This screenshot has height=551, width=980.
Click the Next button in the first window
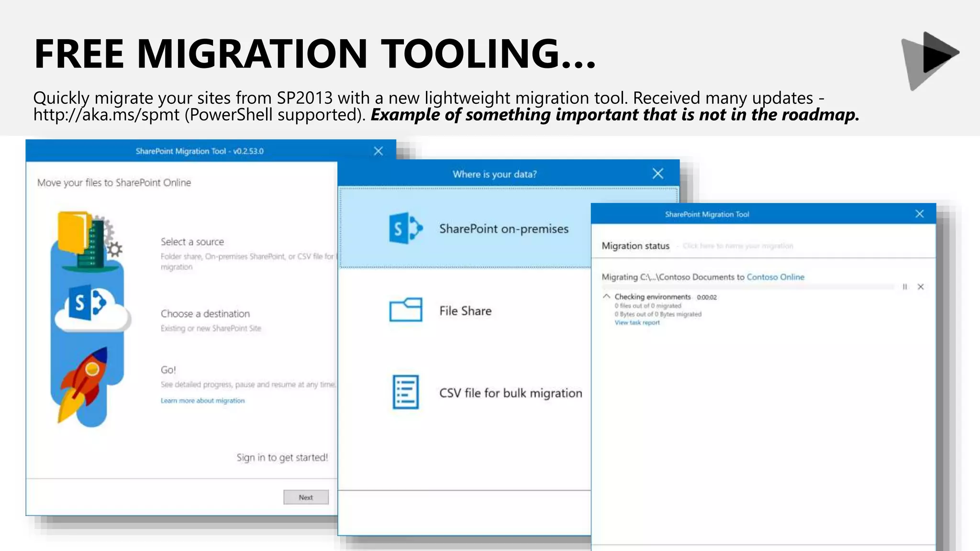pyautogui.click(x=306, y=497)
